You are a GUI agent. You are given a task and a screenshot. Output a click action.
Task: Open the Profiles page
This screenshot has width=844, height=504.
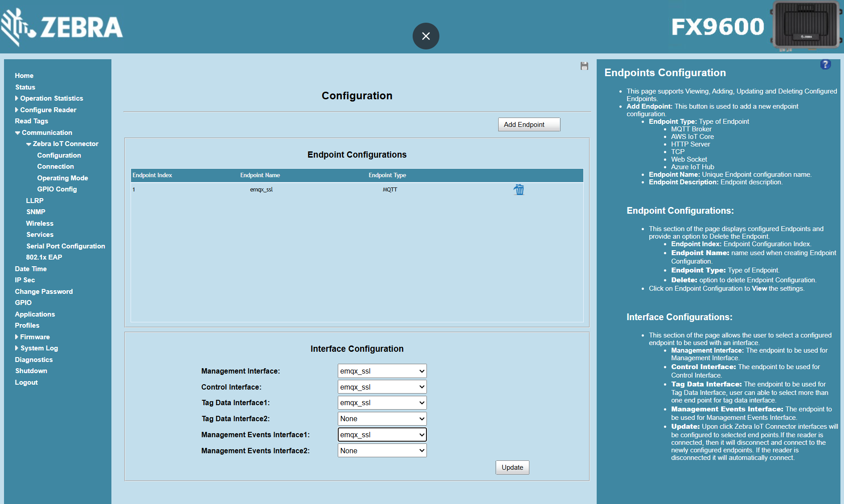coord(27,325)
